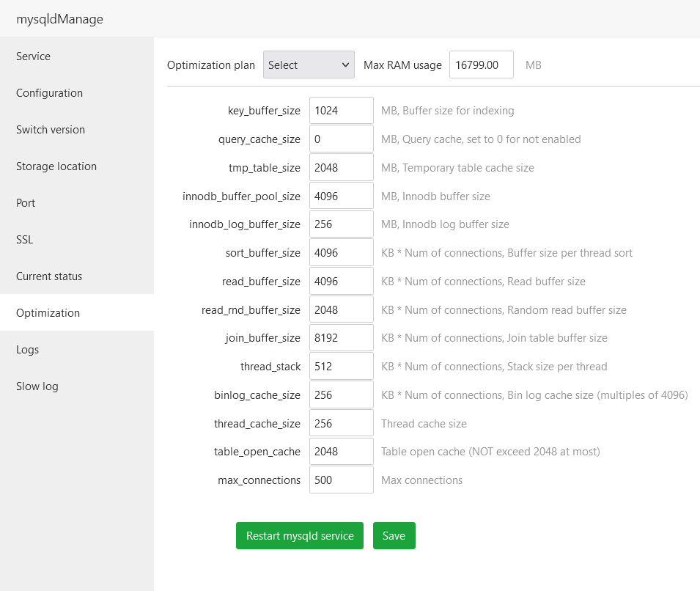Open the Optimization plan dropdown
Image resolution: width=700 pixels, height=591 pixels.
tap(309, 65)
